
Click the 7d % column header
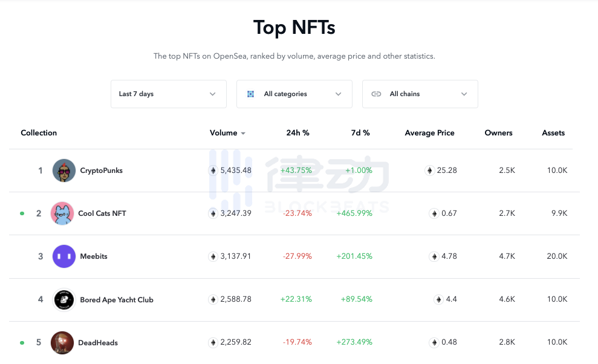coord(360,133)
